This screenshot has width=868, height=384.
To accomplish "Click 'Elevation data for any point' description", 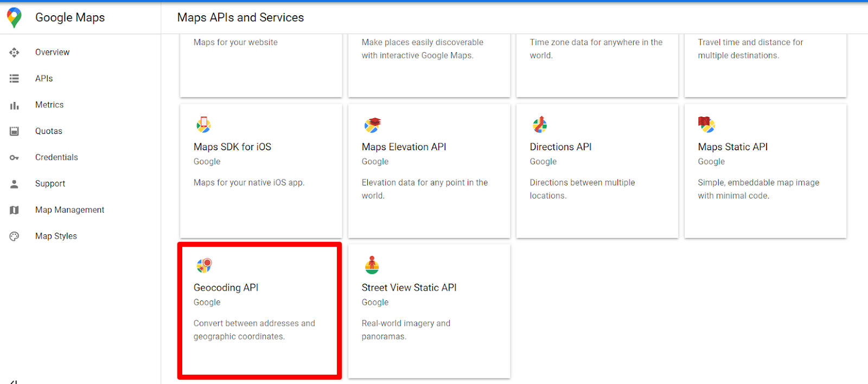I will 425,189.
